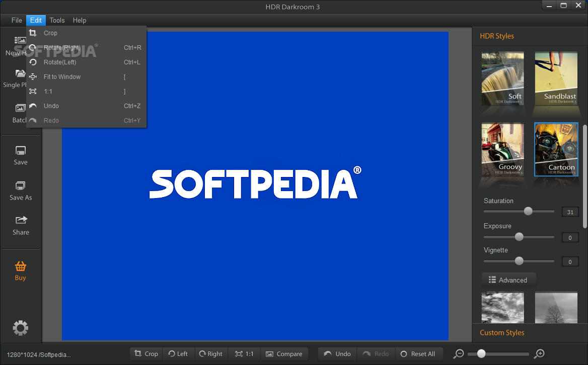Select Rotate(Right) in Edit menu
The image size is (588, 365).
pyautogui.click(x=86, y=48)
